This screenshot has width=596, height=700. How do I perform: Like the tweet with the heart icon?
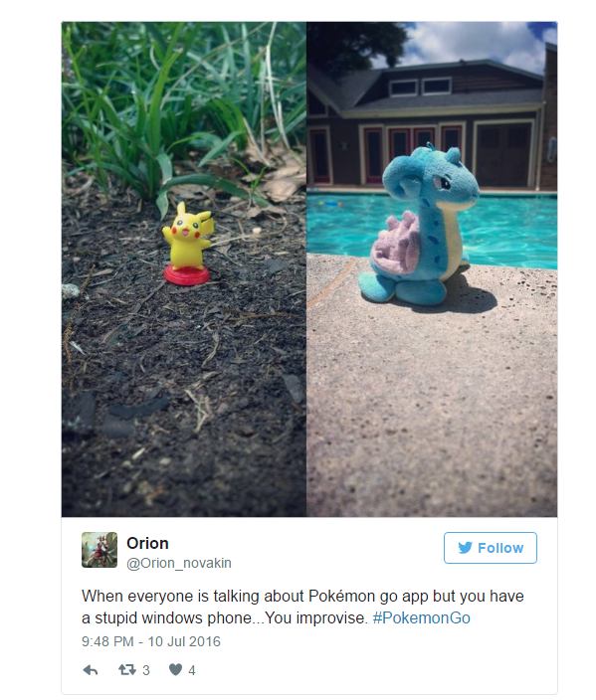(175, 669)
